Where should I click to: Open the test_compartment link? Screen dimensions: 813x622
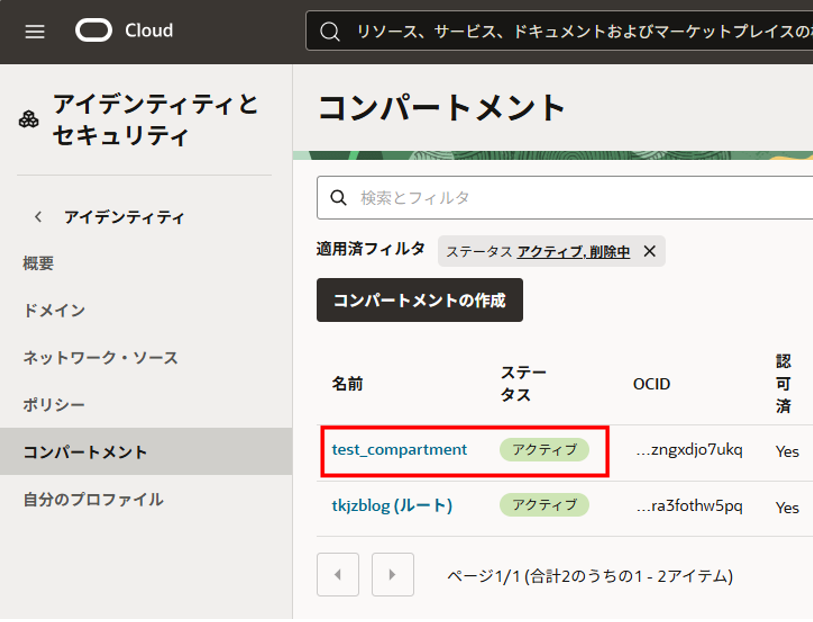click(399, 450)
